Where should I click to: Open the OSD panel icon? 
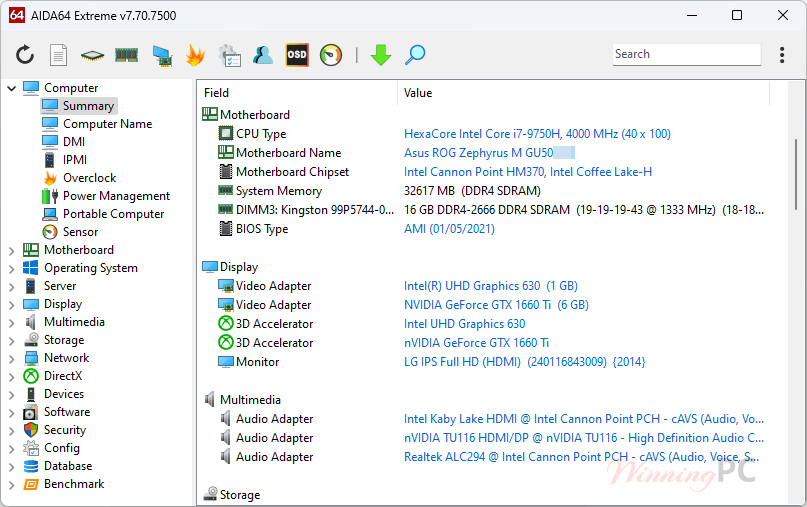tap(297, 55)
